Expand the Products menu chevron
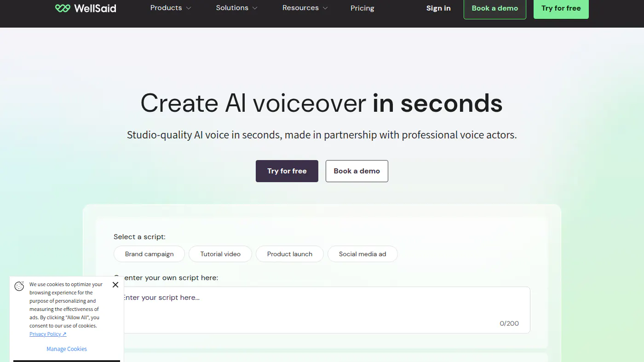Screen dimensions: 644x362 [x=189, y=8]
